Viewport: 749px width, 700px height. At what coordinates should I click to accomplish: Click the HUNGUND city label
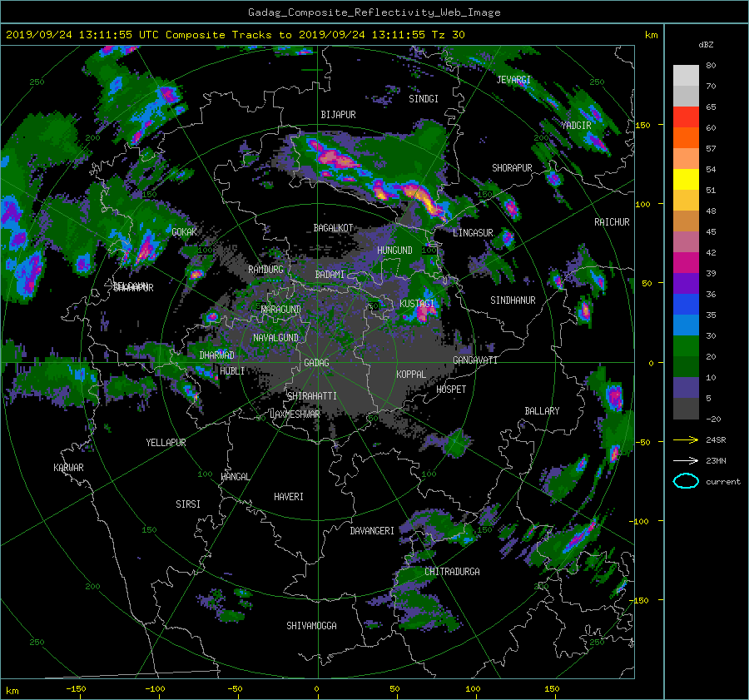(x=394, y=251)
